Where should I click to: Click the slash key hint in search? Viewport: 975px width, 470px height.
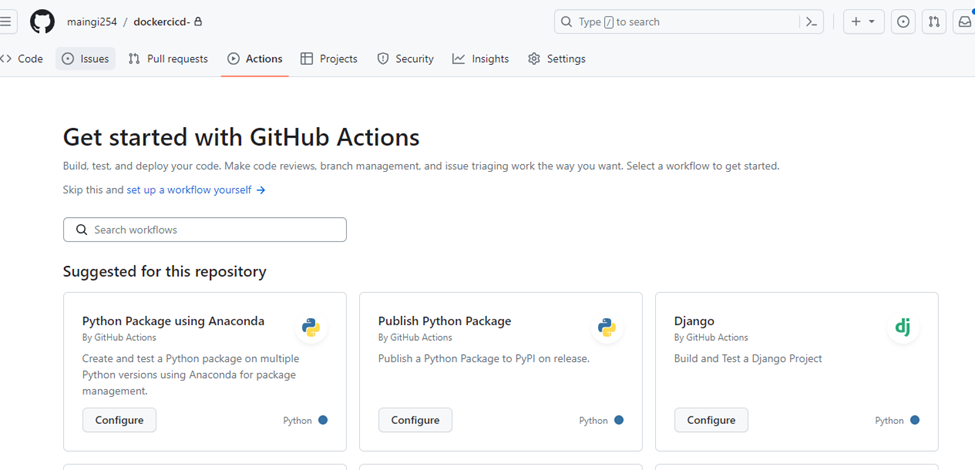pos(609,22)
